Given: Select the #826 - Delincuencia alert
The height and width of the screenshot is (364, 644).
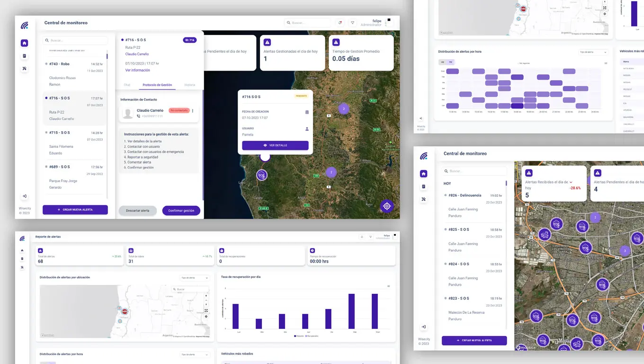Looking at the screenshot, I should click(x=474, y=206).
